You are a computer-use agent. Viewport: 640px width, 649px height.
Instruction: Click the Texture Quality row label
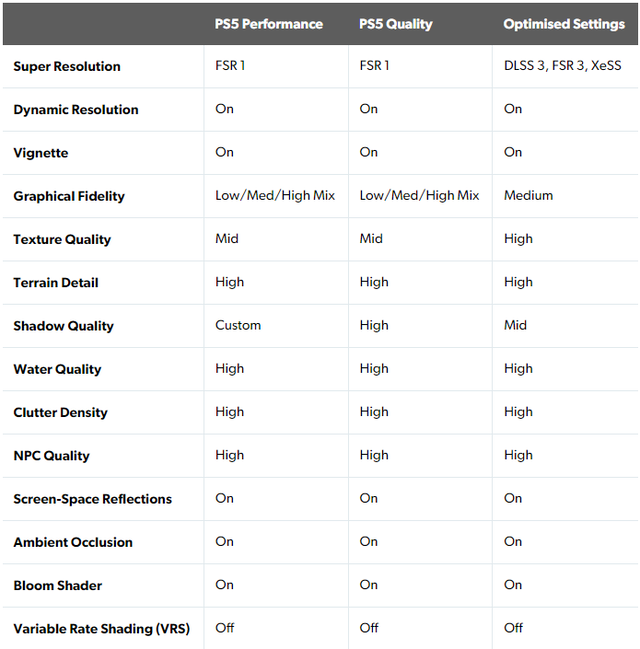point(62,240)
